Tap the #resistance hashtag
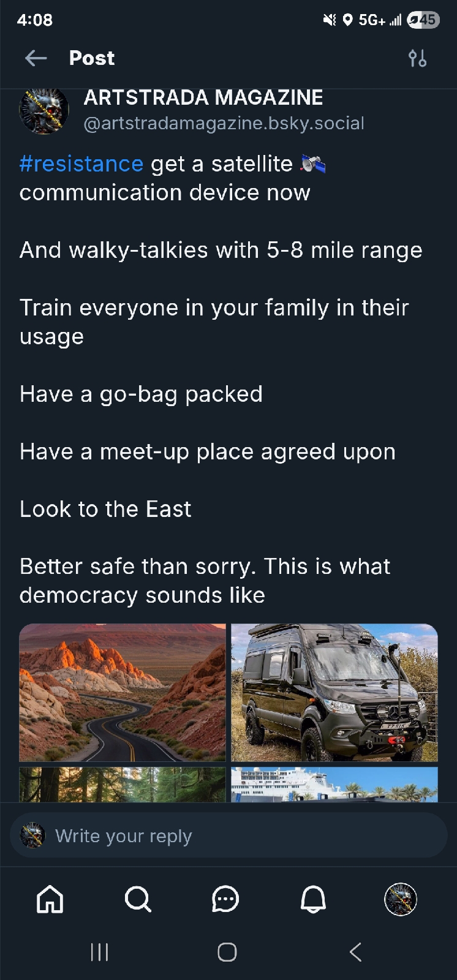 81,164
